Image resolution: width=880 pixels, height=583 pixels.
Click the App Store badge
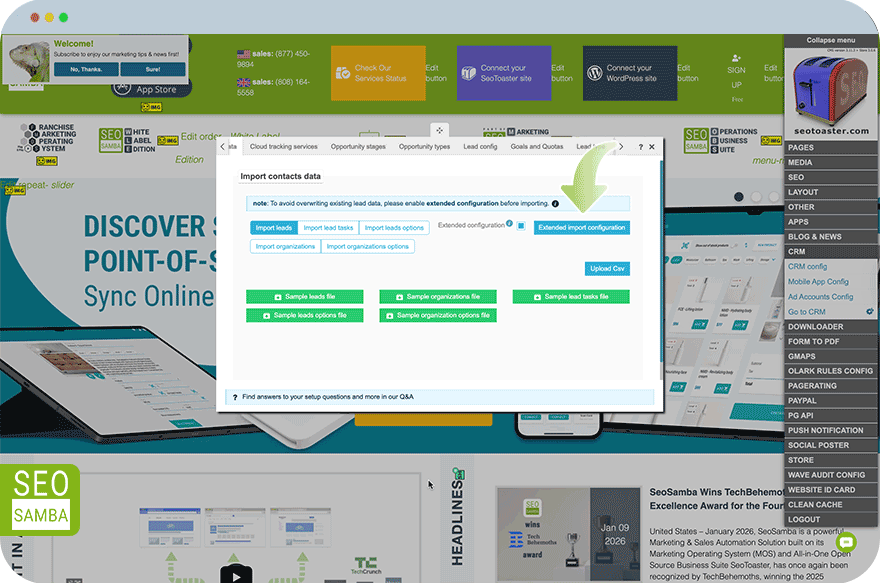[x=152, y=89]
